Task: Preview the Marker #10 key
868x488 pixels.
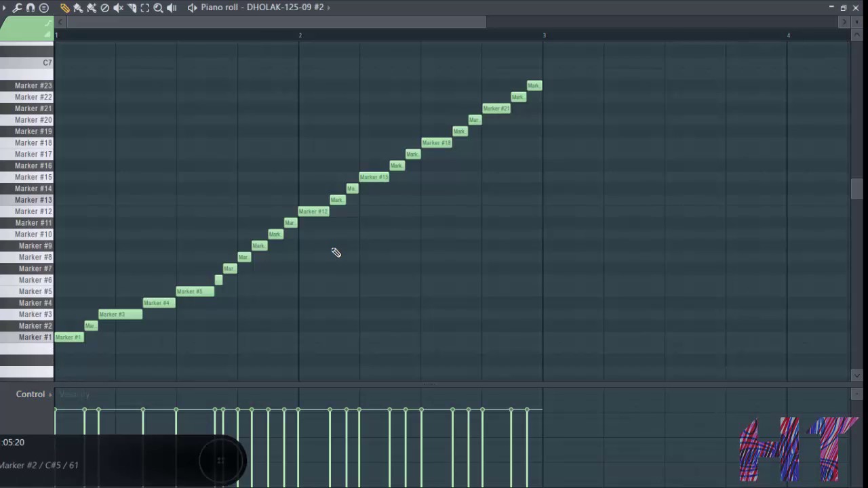Action: [26, 235]
